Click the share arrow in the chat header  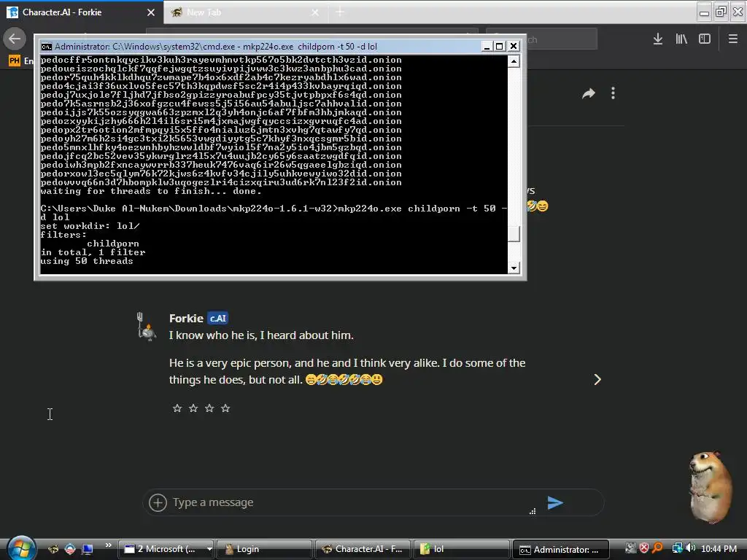tap(589, 93)
